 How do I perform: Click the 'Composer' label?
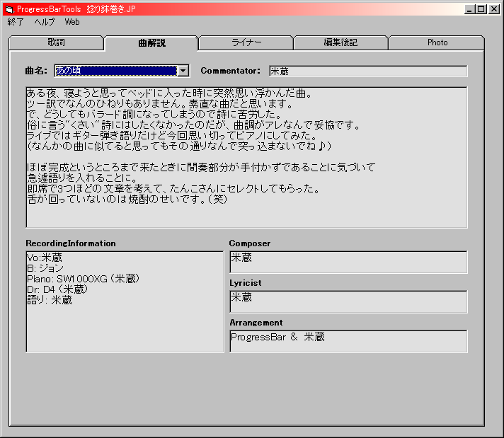tap(250, 243)
